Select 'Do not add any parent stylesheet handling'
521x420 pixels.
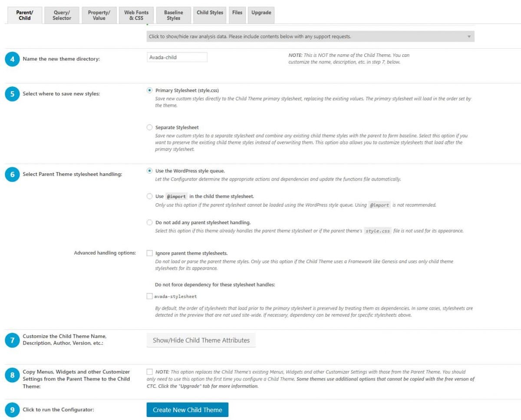[150, 222]
